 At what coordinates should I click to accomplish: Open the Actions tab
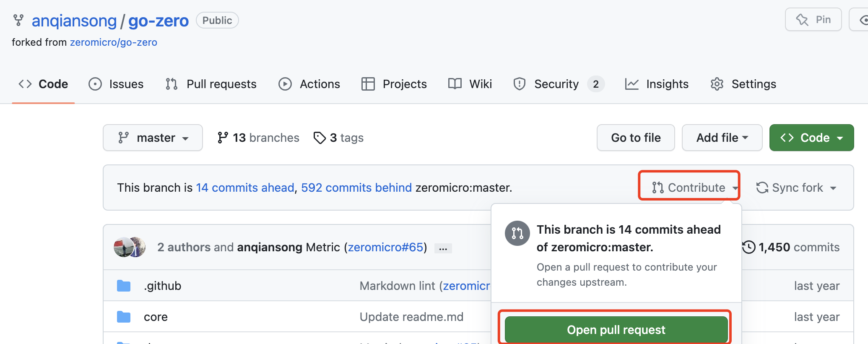pos(309,84)
